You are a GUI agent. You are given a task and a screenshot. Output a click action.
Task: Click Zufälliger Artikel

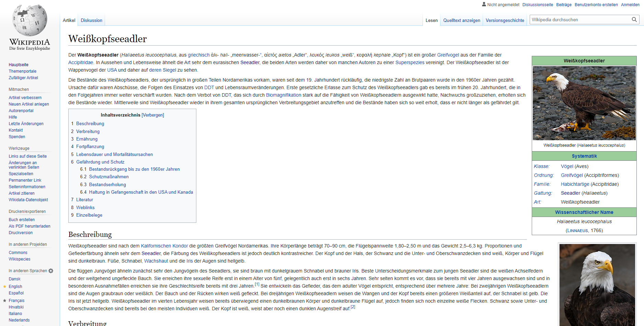23,78
